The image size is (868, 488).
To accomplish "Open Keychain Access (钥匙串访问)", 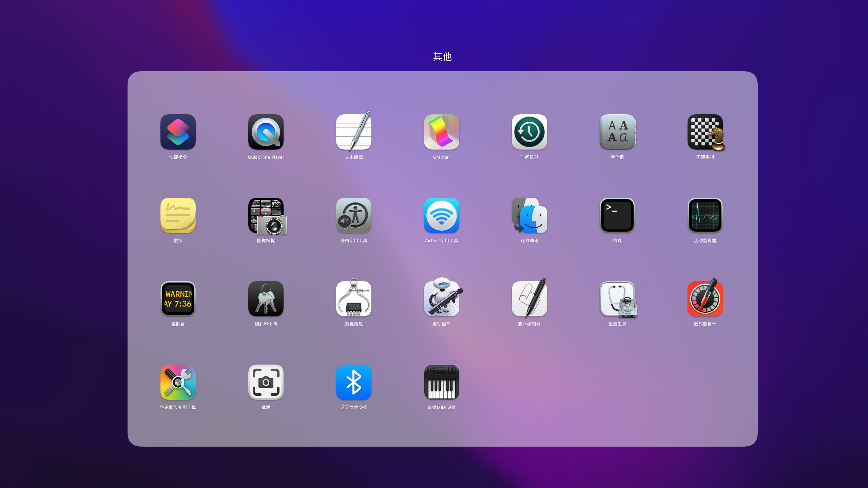I will coord(266,299).
